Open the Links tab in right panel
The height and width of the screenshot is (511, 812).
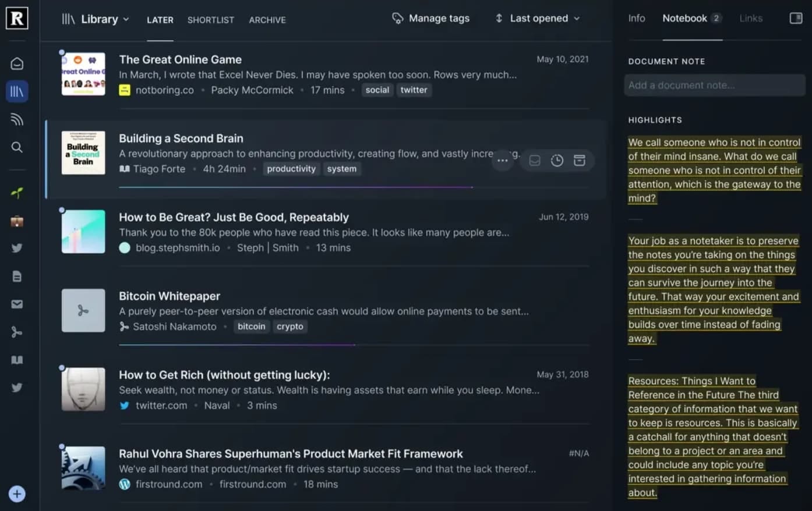click(751, 19)
